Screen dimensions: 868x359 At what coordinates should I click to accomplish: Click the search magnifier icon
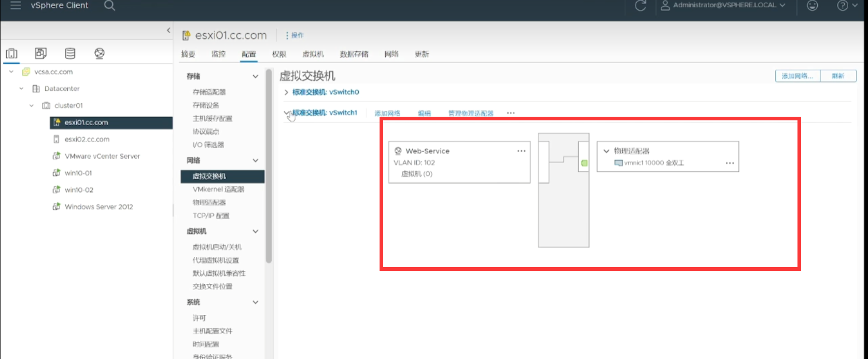point(109,6)
